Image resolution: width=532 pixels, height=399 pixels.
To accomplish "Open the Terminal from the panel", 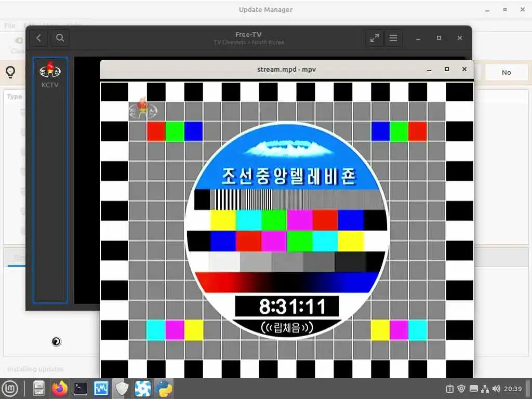I will point(81,389).
